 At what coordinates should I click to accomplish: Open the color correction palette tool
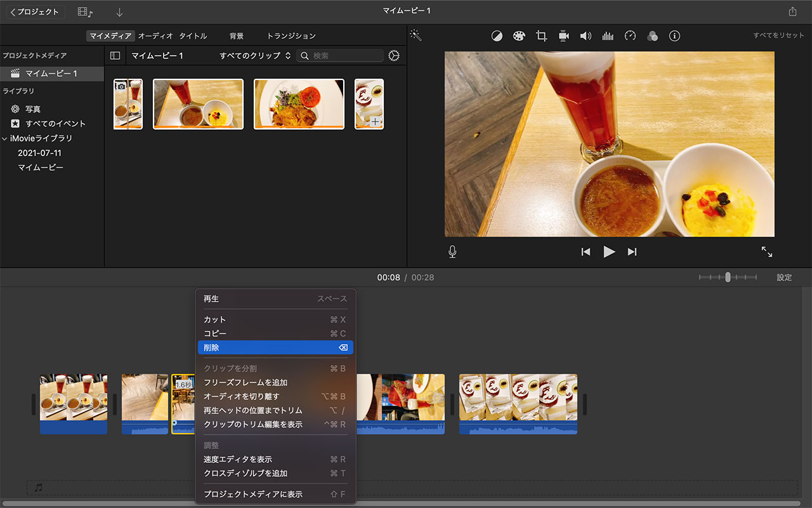519,36
